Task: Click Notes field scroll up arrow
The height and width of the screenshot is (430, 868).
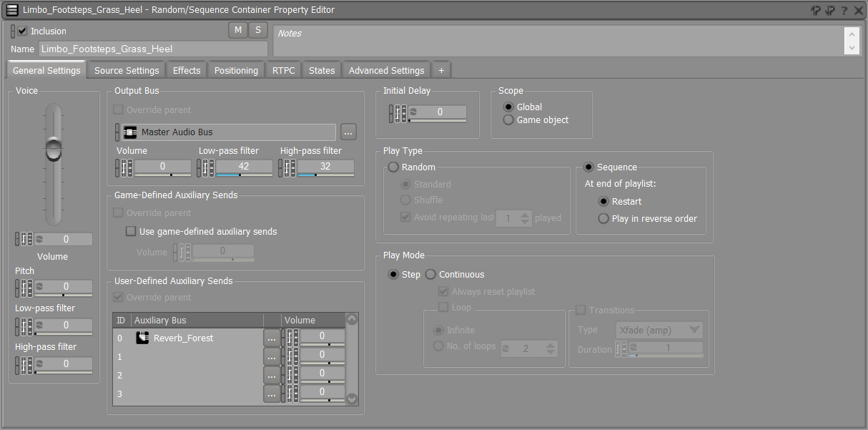Action: pyautogui.click(x=852, y=33)
